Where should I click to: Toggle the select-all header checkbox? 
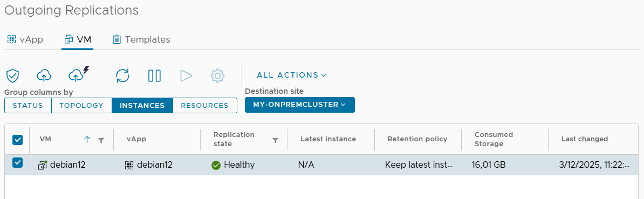coord(18,140)
